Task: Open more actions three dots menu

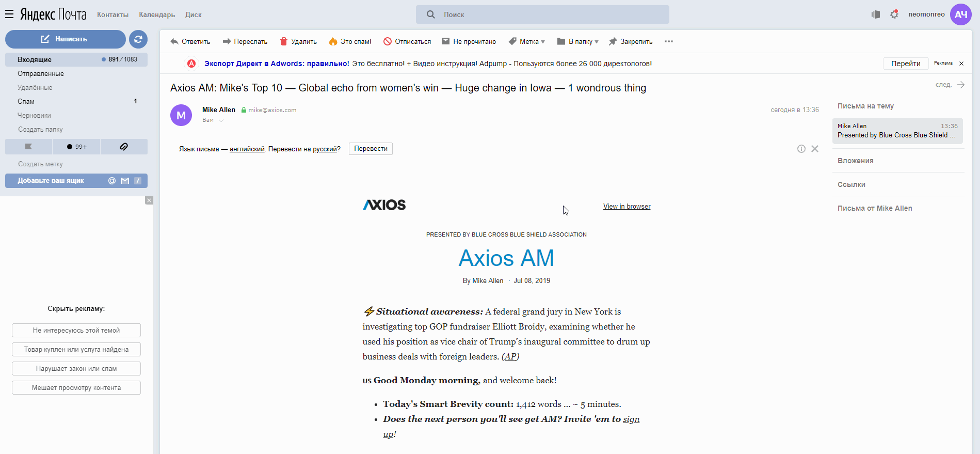Action: point(669,41)
